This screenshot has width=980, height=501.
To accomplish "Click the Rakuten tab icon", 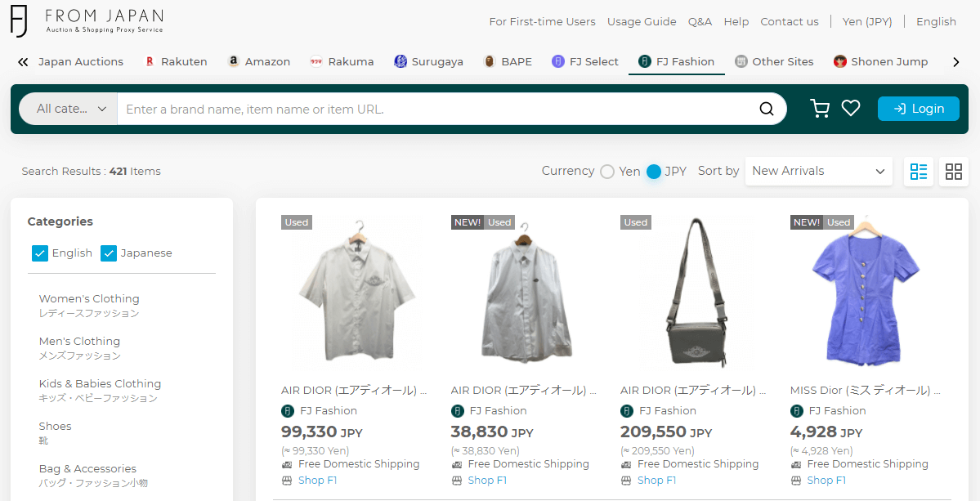I will [150, 61].
